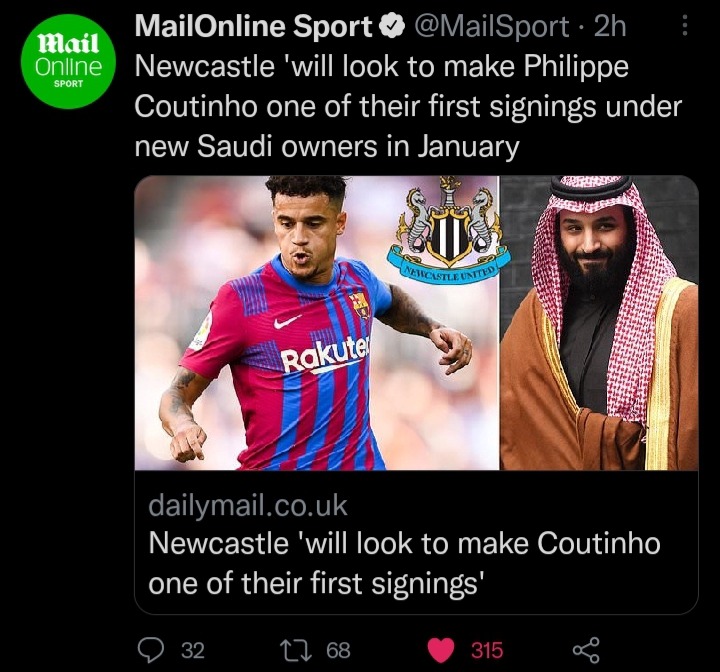The height and width of the screenshot is (672, 720).
Task: Toggle the red heart like button
Action: pos(440,650)
